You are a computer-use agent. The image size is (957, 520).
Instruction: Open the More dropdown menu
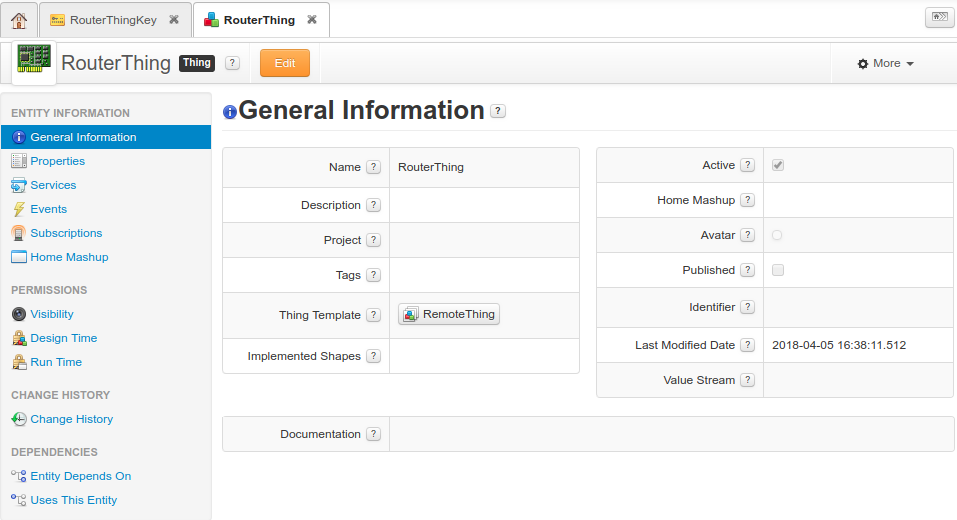pos(885,63)
